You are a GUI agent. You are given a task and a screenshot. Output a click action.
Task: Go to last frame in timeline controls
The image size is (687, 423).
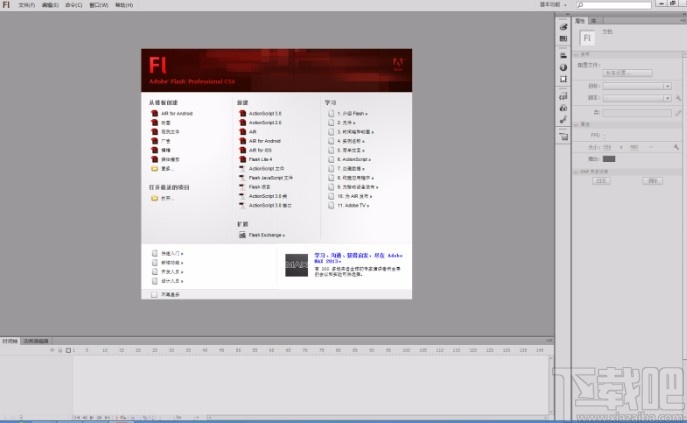107,418
